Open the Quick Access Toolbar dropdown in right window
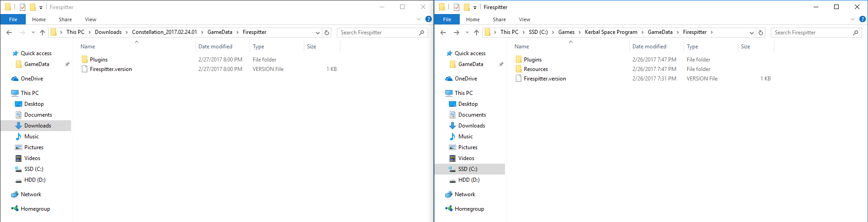The image size is (868, 222). (x=475, y=8)
